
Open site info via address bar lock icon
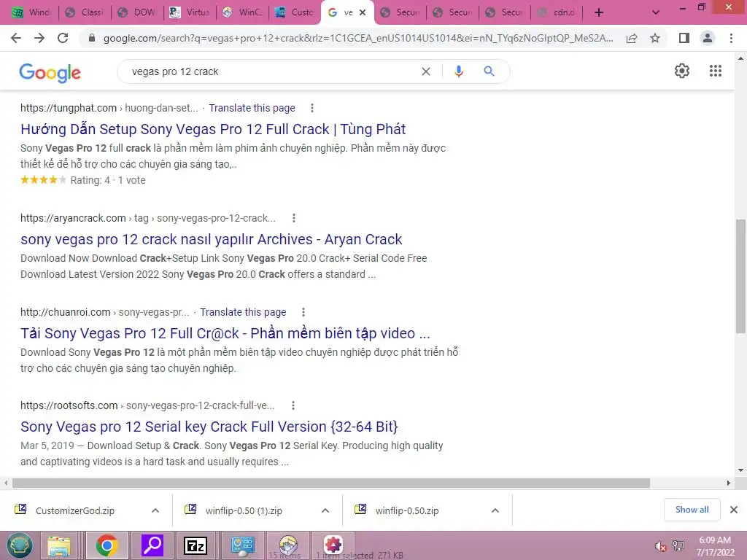click(92, 38)
